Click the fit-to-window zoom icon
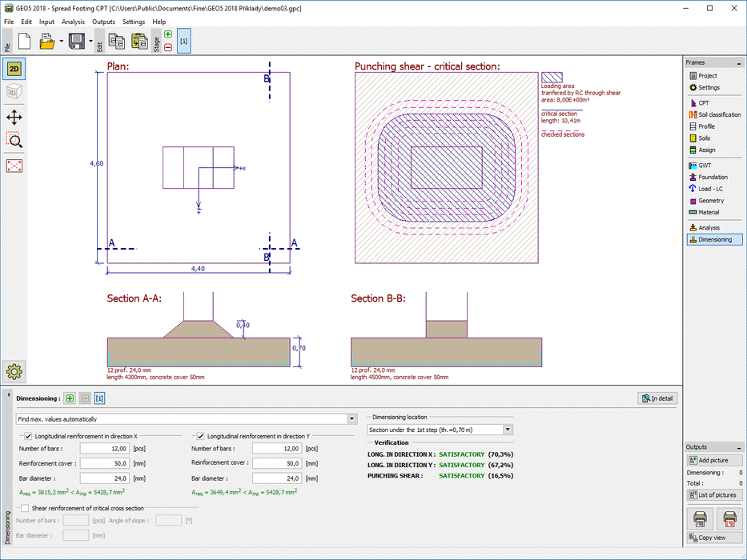The width and height of the screenshot is (747, 560). pyautogui.click(x=14, y=166)
